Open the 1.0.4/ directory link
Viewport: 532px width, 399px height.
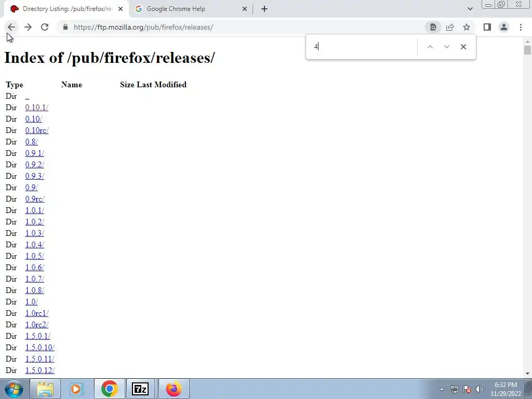pos(35,245)
